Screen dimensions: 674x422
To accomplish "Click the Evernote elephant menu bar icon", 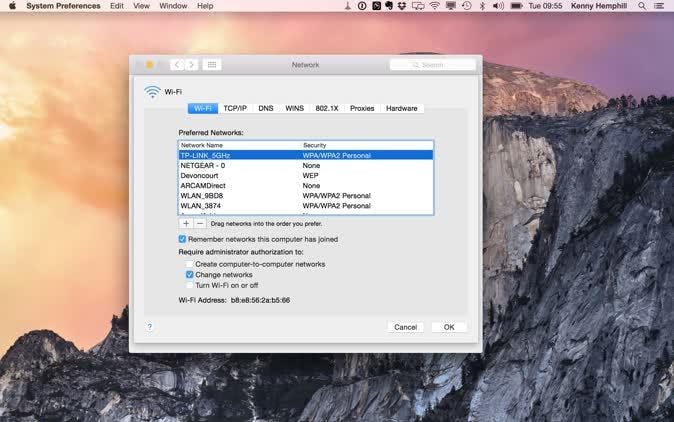I will click(389, 6).
